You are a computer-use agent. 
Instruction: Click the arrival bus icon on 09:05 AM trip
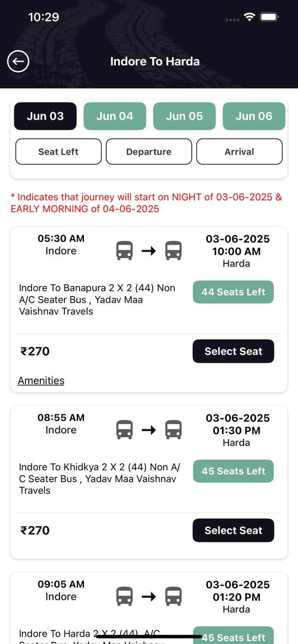point(174,596)
